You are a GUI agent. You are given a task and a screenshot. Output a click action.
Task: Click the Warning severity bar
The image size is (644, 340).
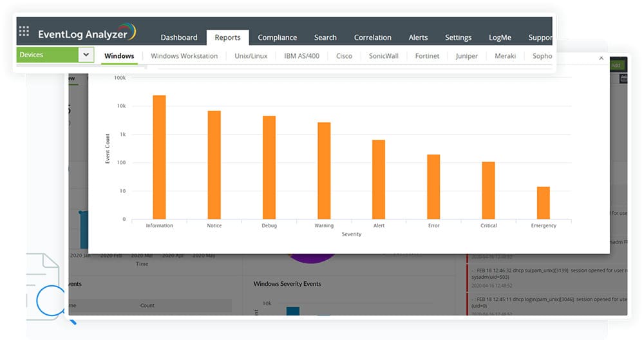pyautogui.click(x=324, y=171)
